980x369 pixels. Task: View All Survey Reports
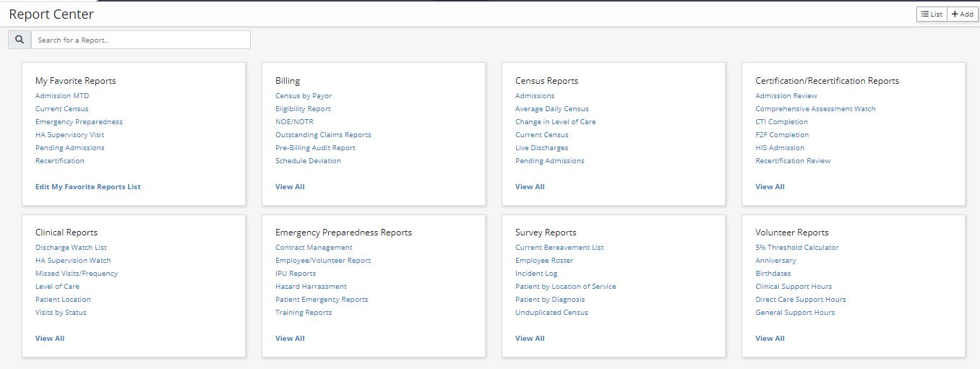click(x=530, y=339)
